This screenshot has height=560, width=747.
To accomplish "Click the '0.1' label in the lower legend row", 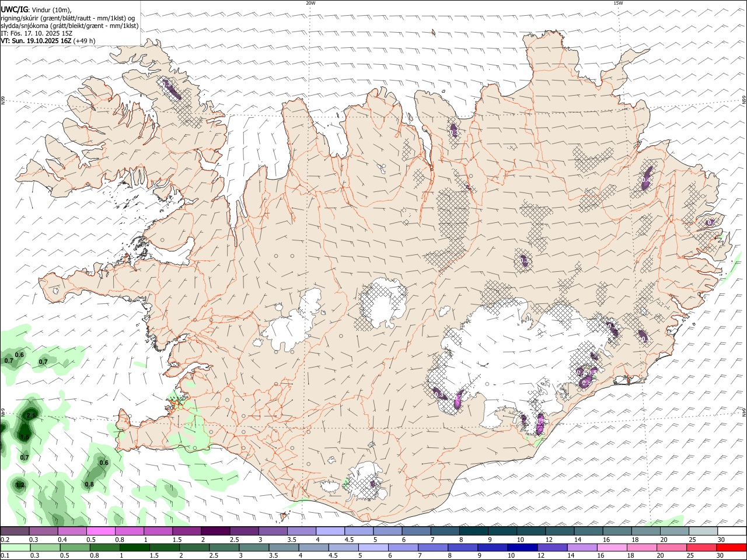I will 5,556.
